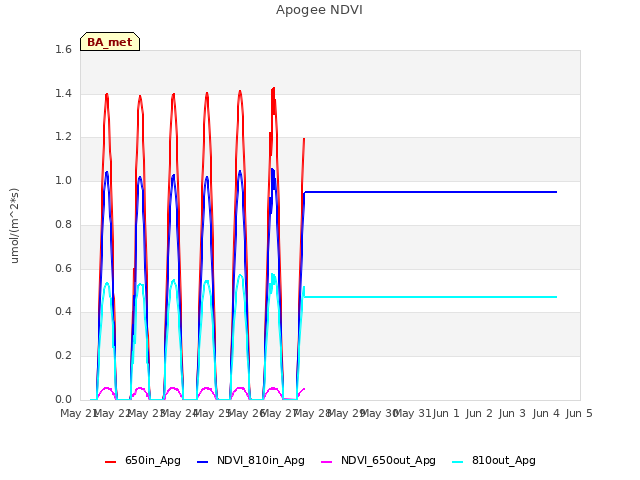Click the cyan 810out_Apg legend swatch

[458, 462]
